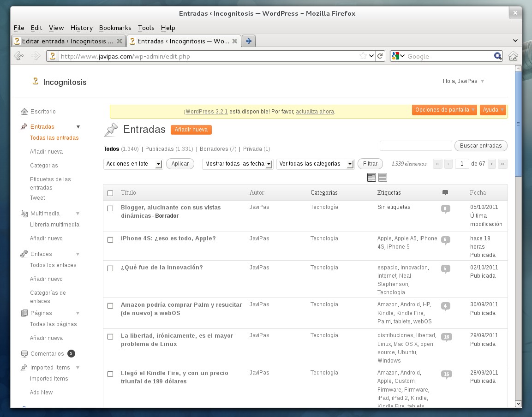Image resolution: width=532 pixels, height=417 pixels.
Task: Click the actualiza ahora link
Action: tap(315, 112)
